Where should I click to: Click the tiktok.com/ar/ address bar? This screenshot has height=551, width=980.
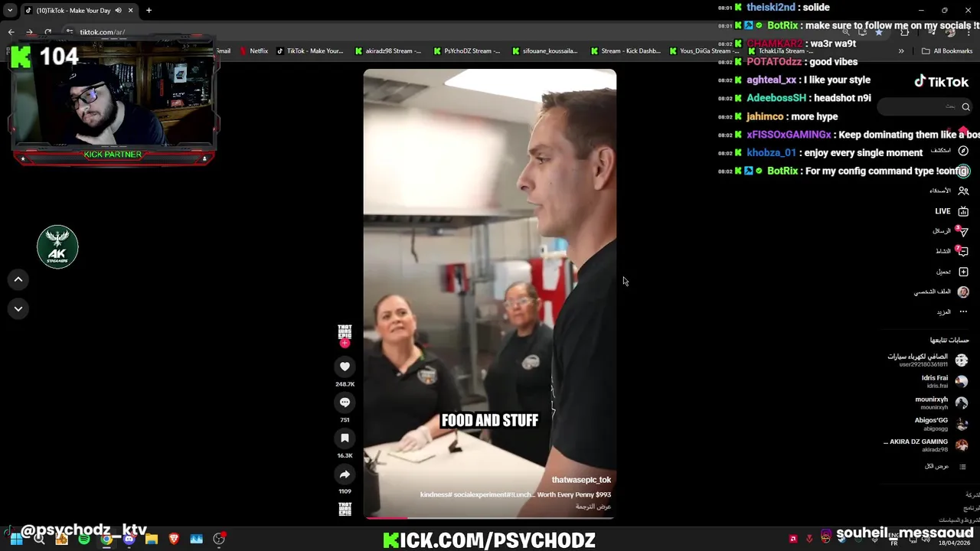coord(102,32)
